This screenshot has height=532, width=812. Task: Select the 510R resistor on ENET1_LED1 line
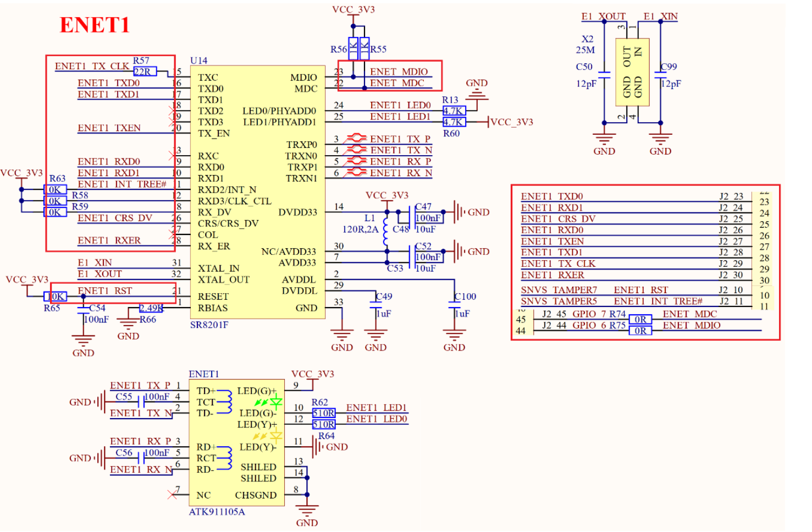324,413
